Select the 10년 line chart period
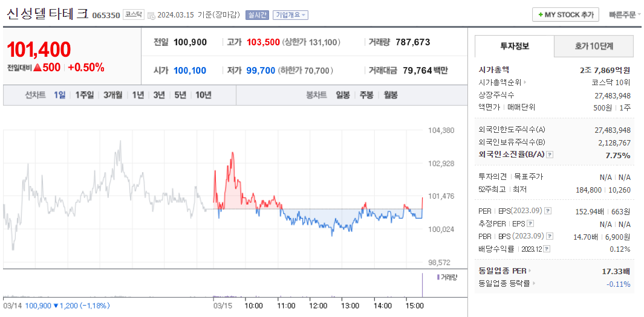644x317 pixels. [x=203, y=95]
